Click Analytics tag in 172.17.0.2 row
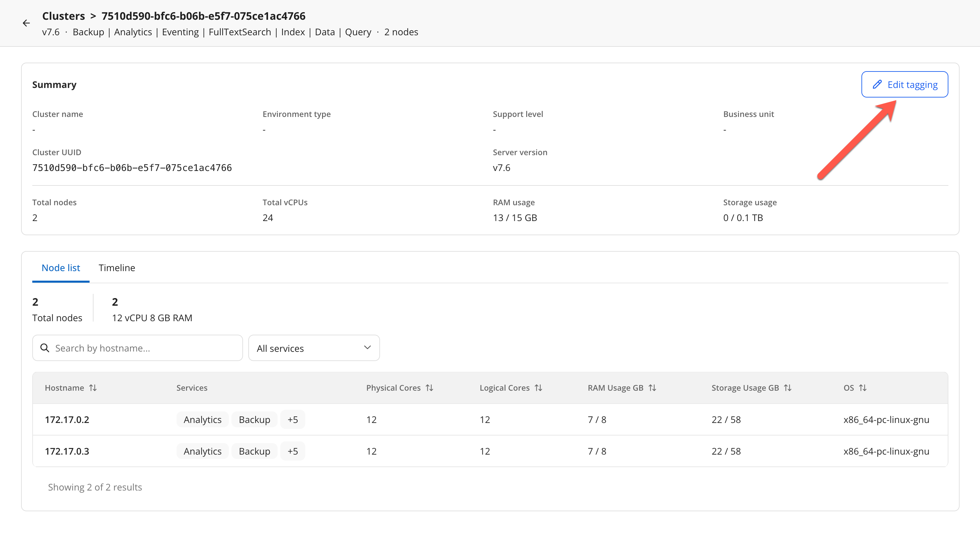 202,419
